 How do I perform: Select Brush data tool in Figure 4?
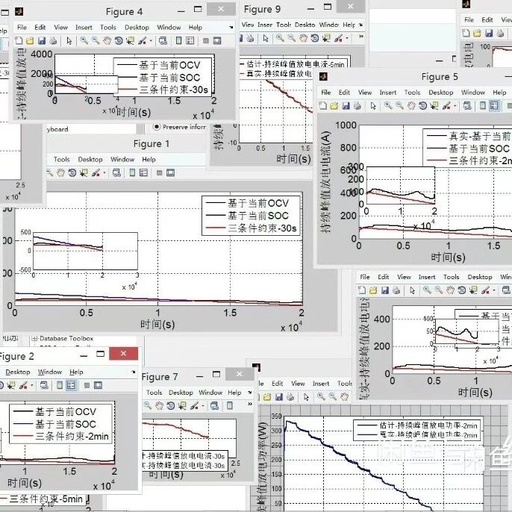pos(142,41)
